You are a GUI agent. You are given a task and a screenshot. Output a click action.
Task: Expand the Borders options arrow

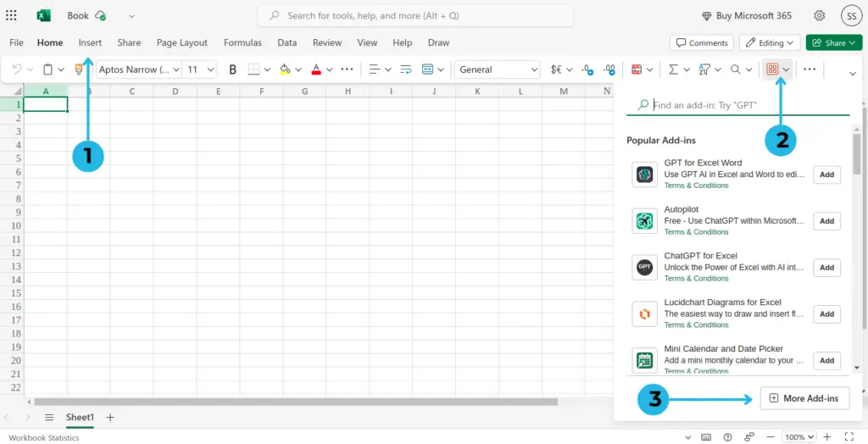(x=267, y=69)
